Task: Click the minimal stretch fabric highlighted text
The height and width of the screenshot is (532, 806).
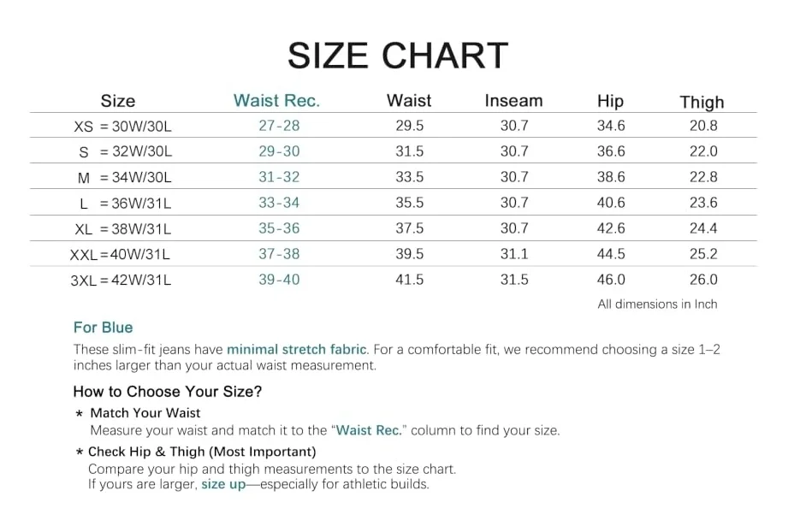Action: [297, 350]
